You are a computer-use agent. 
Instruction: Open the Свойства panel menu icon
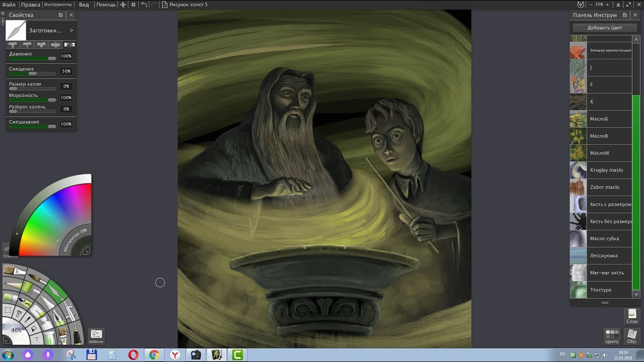point(61,15)
